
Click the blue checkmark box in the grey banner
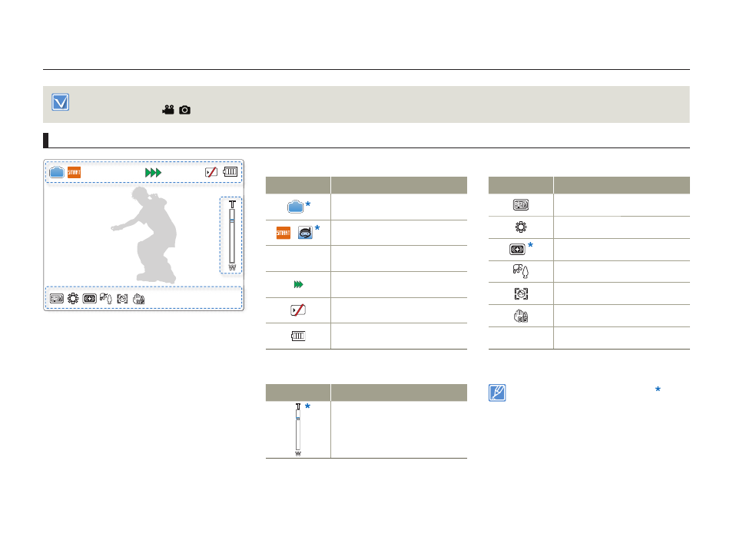pos(60,102)
